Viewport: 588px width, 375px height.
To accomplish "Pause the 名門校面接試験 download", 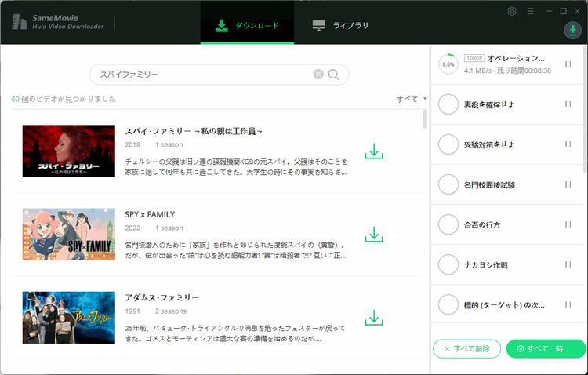I will (x=568, y=184).
